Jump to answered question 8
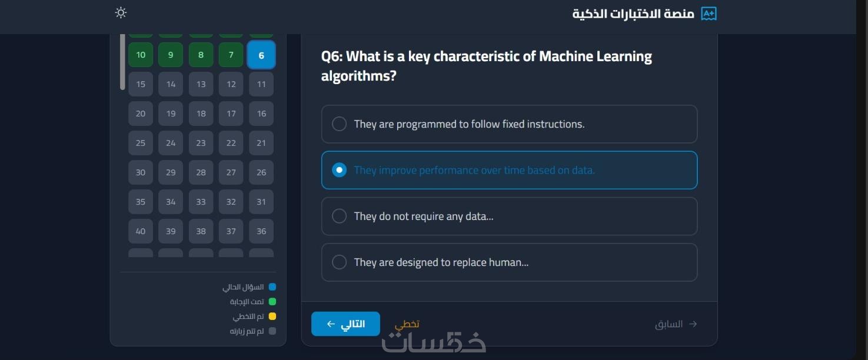This screenshot has height=360, width=868. tap(201, 55)
